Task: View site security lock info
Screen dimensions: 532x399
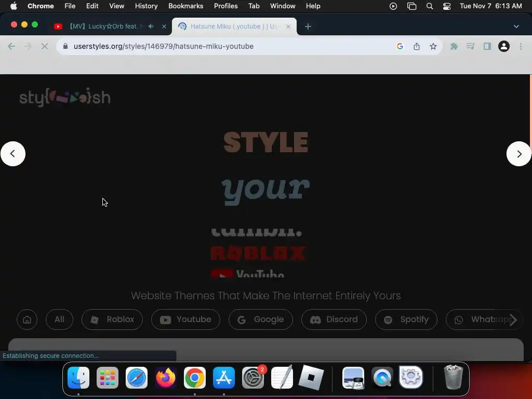Action: [65, 46]
